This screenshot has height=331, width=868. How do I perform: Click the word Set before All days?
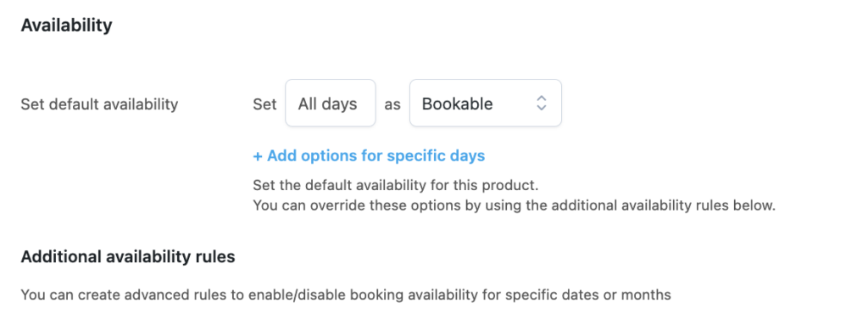click(264, 104)
